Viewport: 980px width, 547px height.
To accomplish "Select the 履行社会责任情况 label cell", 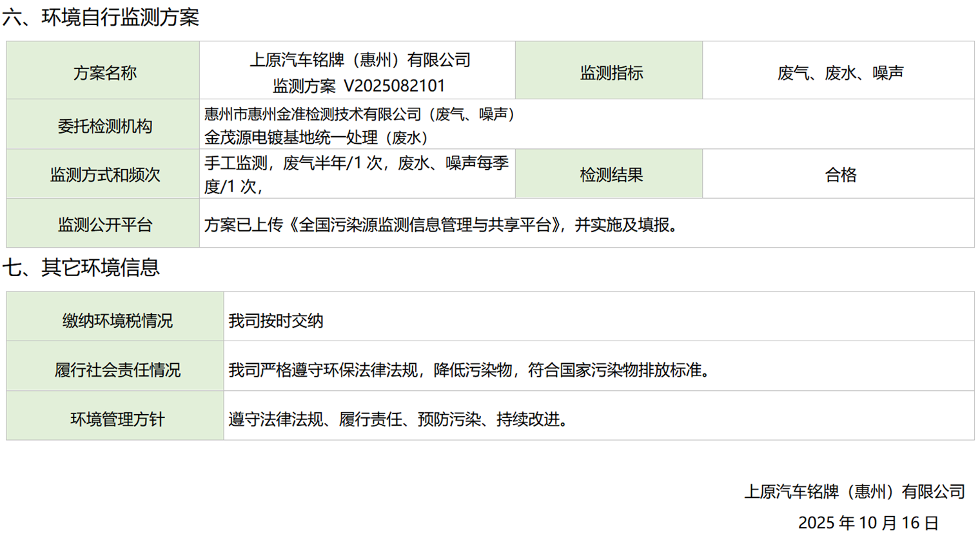I will tap(117, 370).
